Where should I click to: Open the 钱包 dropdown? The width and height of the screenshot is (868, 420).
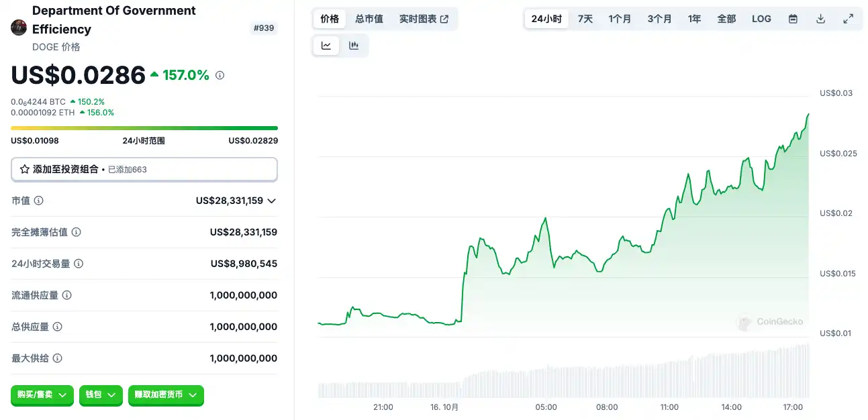coord(101,395)
